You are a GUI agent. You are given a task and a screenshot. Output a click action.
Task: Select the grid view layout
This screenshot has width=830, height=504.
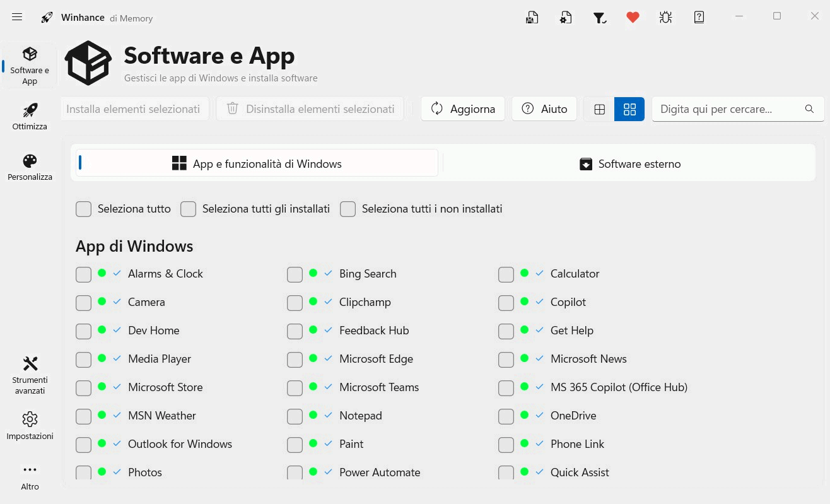pyautogui.click(x=629, y=108)
